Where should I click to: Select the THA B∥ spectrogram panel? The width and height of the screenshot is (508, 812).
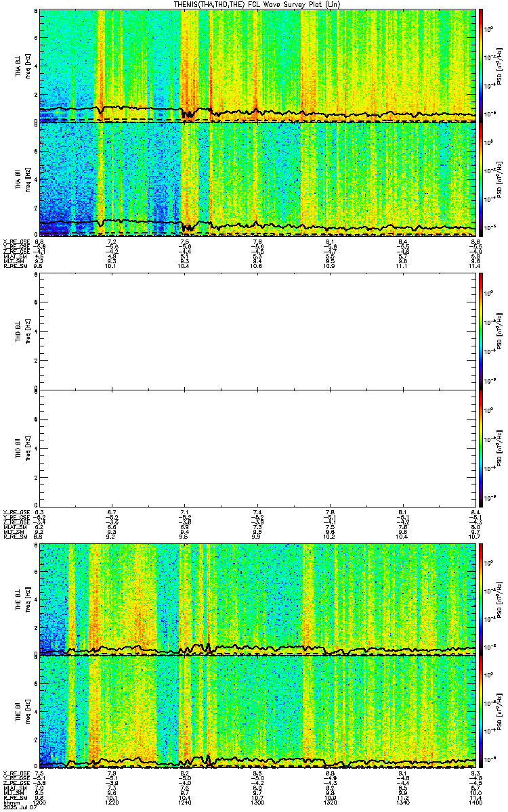257,179
